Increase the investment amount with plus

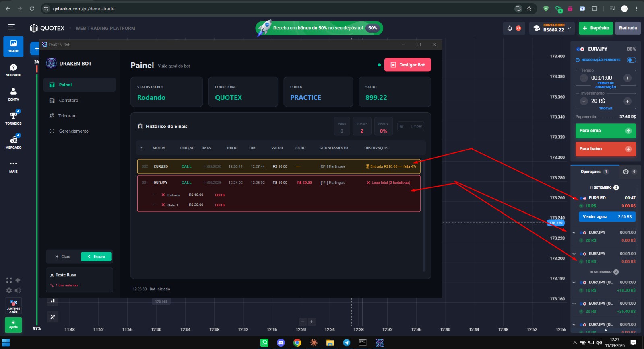click(x=627, y=101)
